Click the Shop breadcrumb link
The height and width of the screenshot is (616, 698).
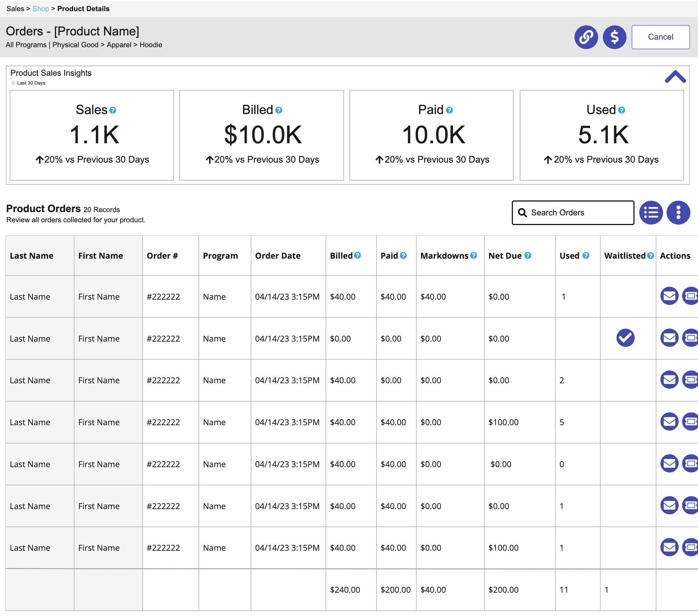[41, 9]
